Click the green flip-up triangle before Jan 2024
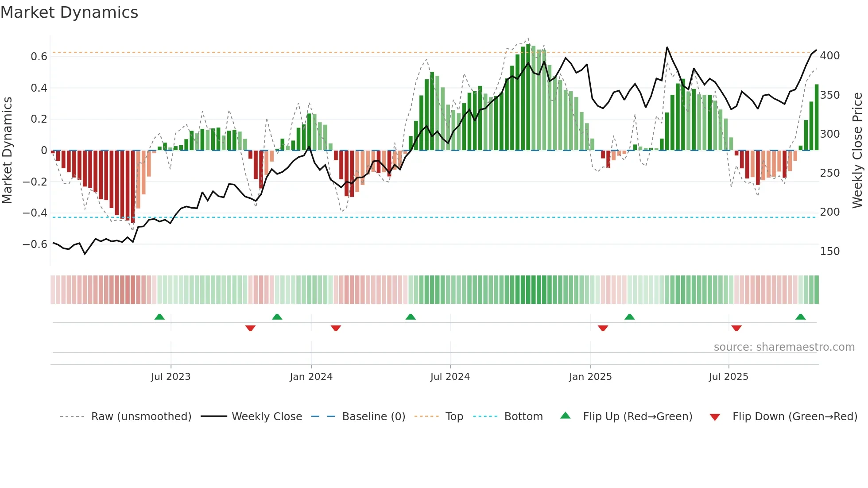 click(277, 317)
